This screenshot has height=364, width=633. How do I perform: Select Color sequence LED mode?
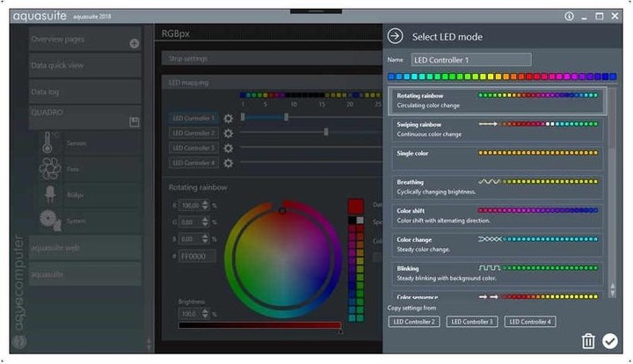[x=498, y=295]
